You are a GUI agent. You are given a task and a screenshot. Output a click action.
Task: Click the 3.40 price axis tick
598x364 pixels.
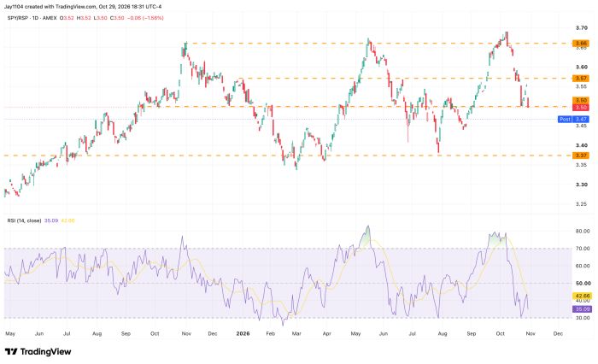pos(581,145)
